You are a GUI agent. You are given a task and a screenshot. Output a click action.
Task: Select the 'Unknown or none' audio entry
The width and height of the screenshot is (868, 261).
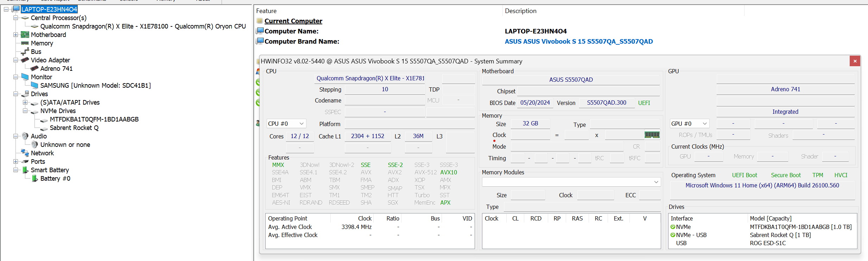(x=65, y=144)
